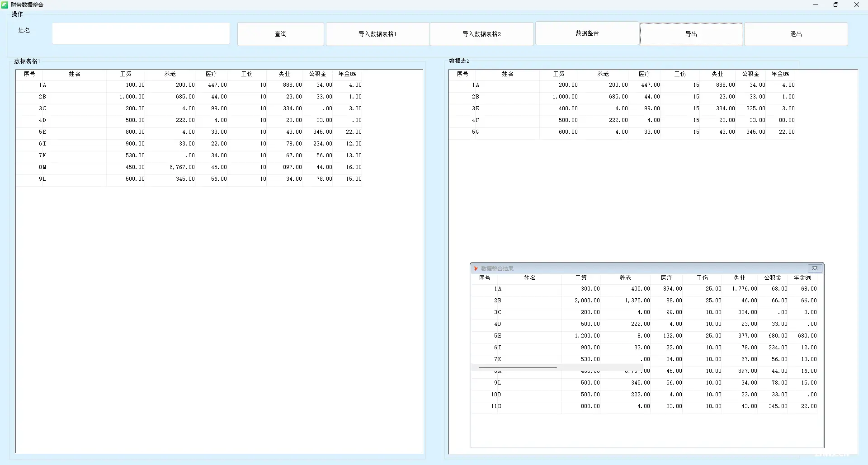Click 失业 column header in 数据表2

[717, 74]
